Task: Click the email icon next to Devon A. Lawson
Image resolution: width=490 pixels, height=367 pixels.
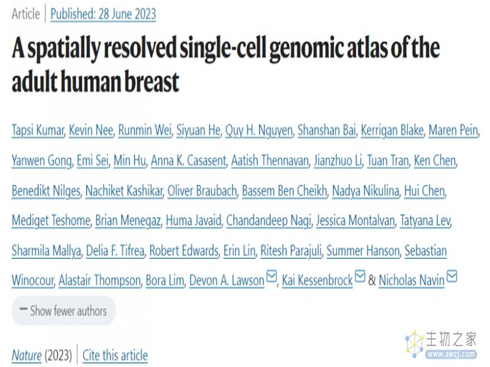Action: [272, 276]
